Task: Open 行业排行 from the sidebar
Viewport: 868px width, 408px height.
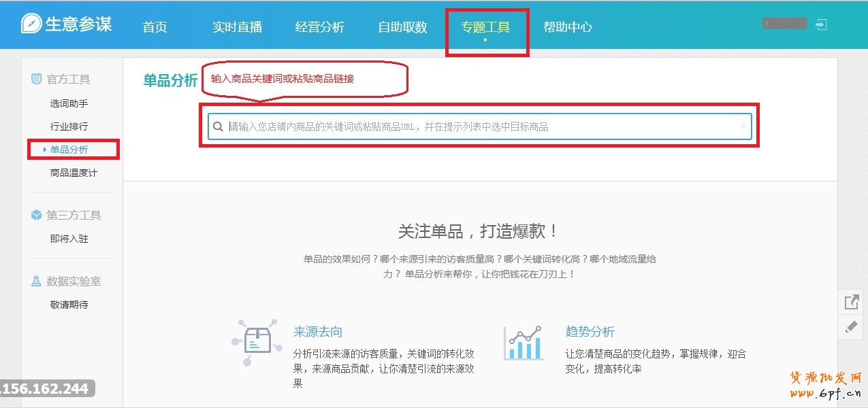Action: click(69, 126)
